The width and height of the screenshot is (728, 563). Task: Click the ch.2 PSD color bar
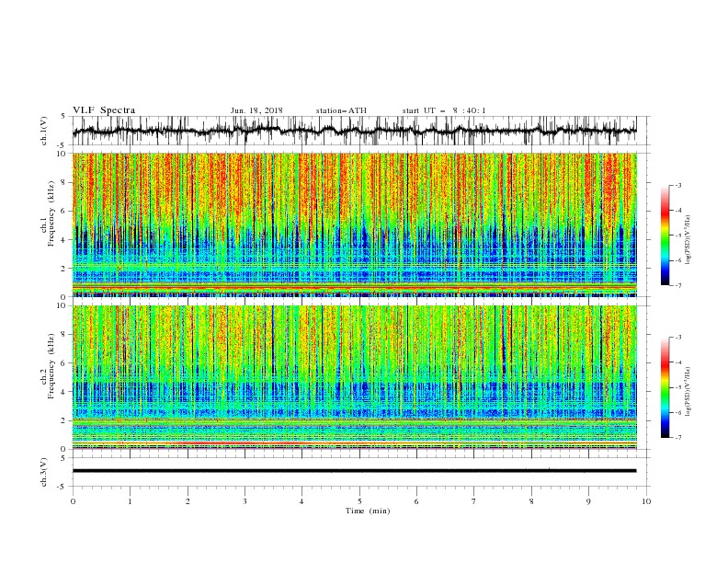(x=665, y=387)
